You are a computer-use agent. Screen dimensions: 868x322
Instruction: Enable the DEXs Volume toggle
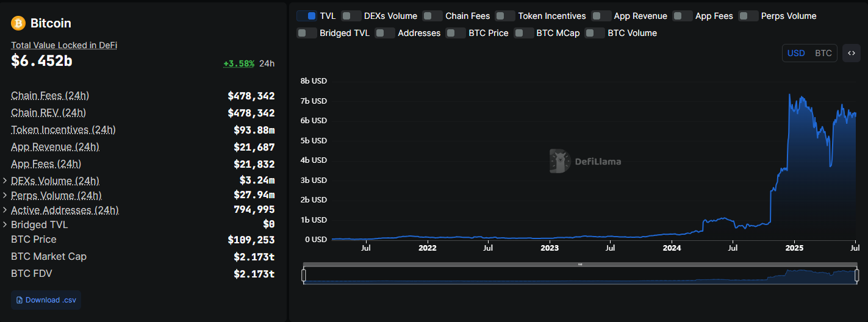[x=351, y=16]
